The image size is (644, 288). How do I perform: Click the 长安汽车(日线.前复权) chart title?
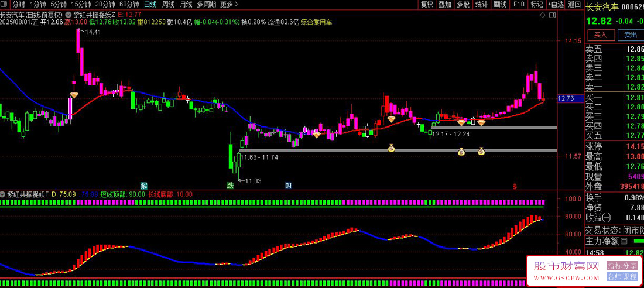[31, 14]
